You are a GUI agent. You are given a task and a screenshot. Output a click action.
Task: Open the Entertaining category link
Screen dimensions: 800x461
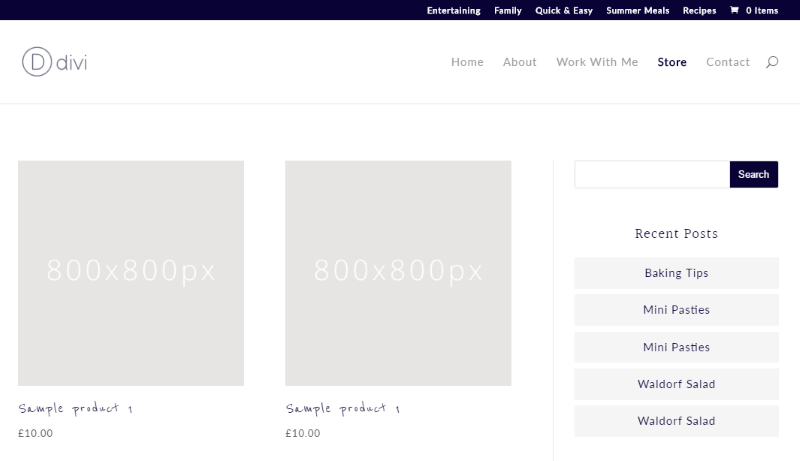click(x=454, y=10)
